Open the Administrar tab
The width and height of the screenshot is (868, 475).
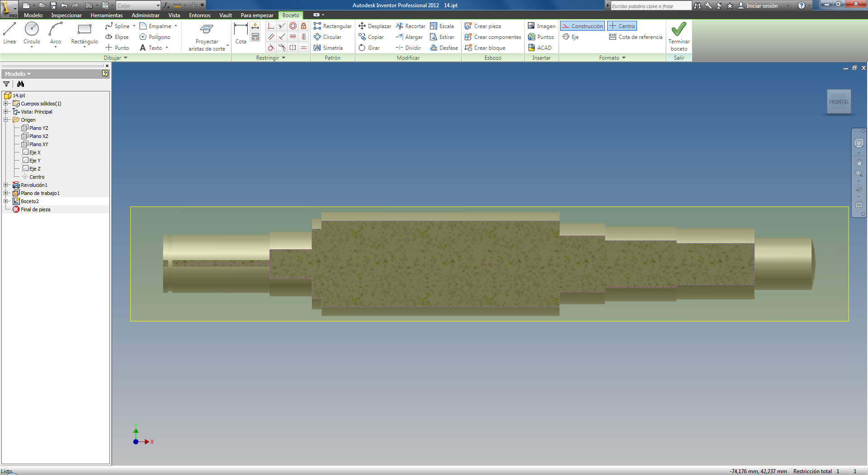point(146,15)
